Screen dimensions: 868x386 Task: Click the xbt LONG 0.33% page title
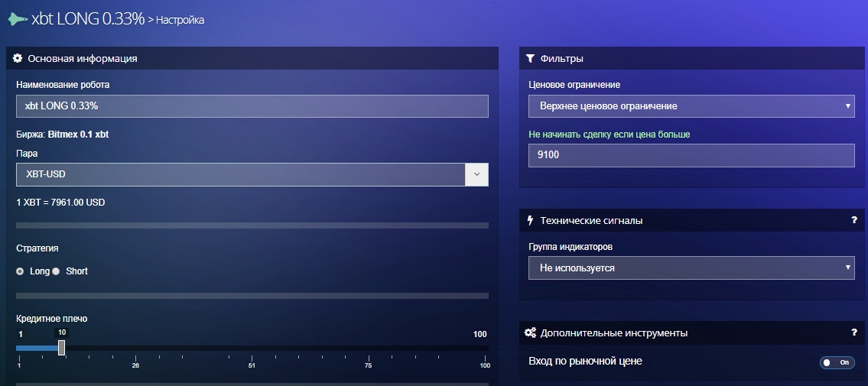88,19
